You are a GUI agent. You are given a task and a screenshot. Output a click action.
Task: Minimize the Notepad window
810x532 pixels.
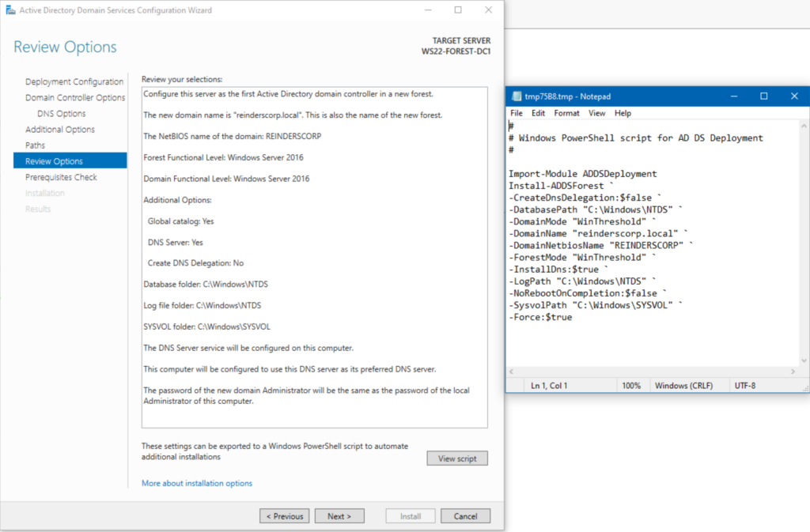733,96
